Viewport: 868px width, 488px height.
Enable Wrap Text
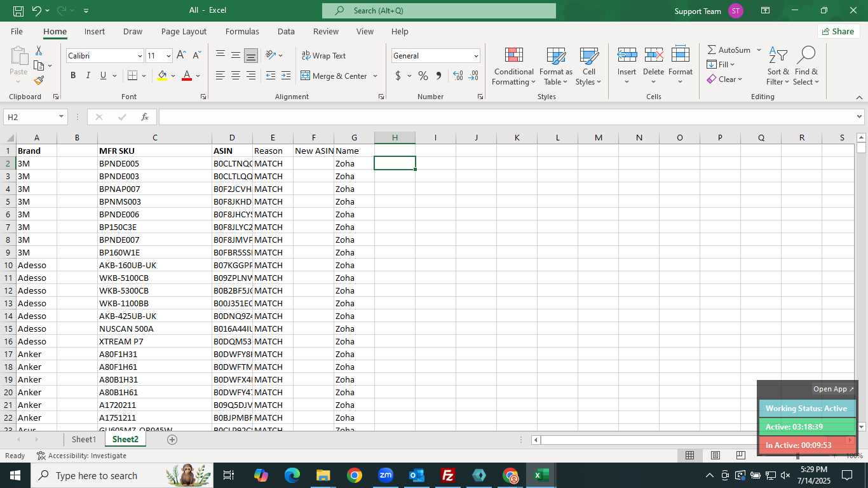click(x=323, y=55)
